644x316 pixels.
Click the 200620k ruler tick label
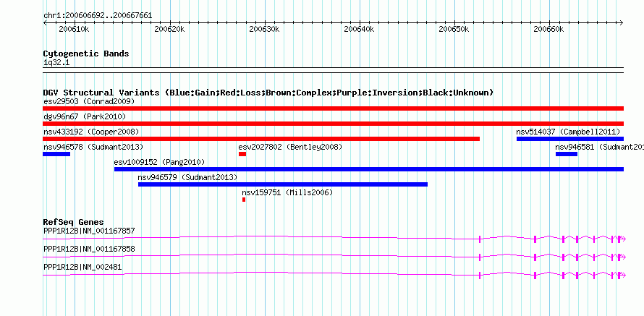coord(169,29)
